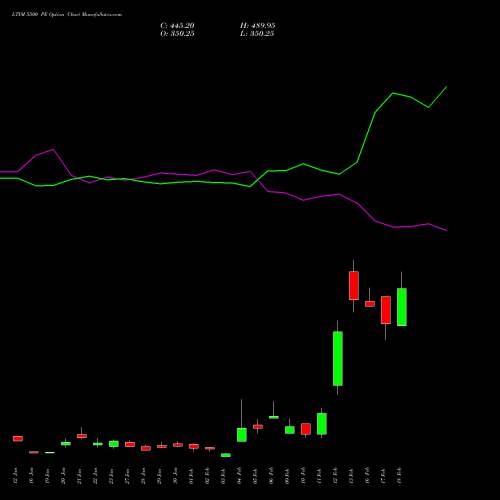Select the 27 Jan date label
Viewport: 500px width, 500px height.
click(x=127, y=476)
